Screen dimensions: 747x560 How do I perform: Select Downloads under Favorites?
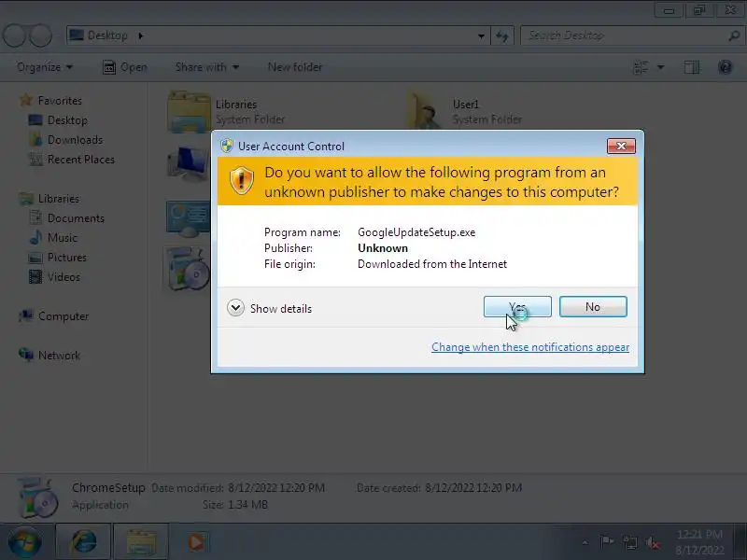coord(76,139)
